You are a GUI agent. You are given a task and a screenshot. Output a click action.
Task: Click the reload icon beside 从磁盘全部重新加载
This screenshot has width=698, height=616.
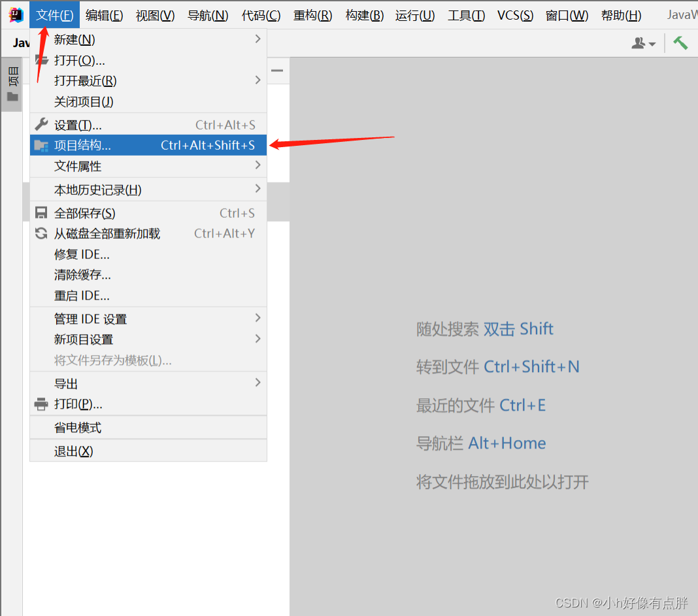click(x=41, y=233)
